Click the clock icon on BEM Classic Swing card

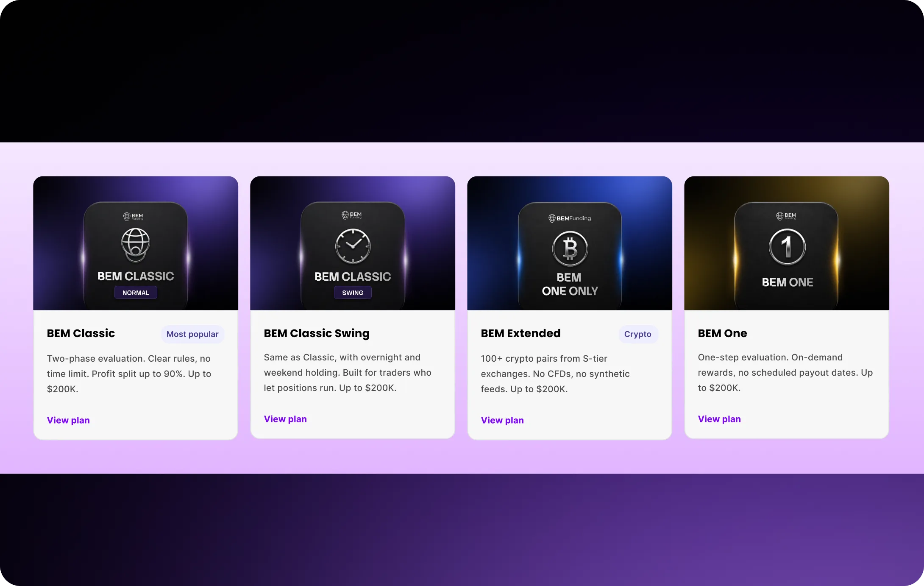pos(353,246)
